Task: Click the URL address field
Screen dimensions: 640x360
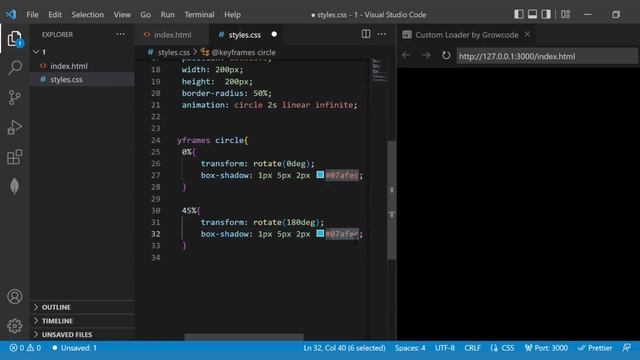Action: pyautogui.click(x=547, y=56)
